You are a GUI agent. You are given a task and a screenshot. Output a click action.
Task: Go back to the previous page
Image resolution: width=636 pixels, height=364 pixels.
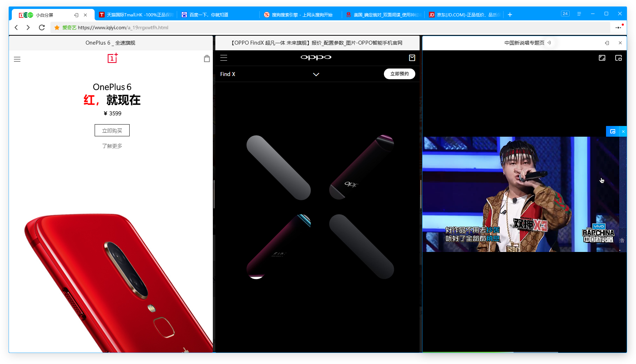pyautogui.click(x=16, y=27)
